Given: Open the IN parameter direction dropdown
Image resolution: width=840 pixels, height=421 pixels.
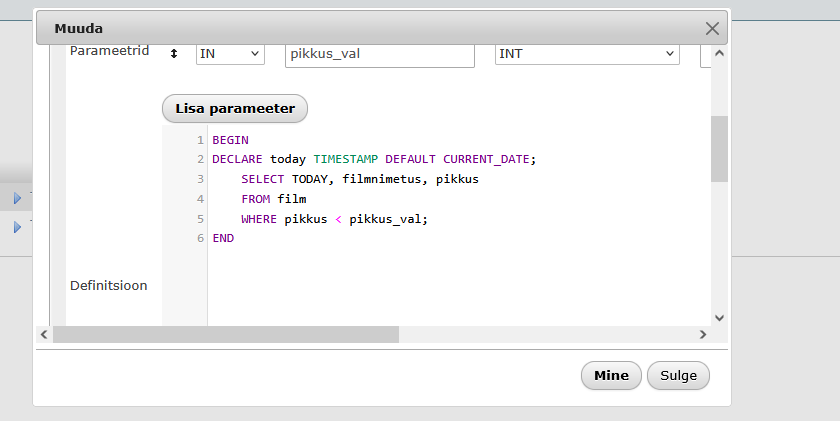Looking at the screenshot, I should click(x=230, y=54).
